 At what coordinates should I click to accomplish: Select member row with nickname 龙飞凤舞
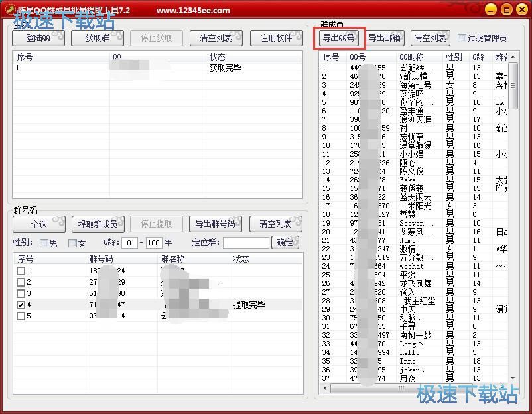pyautogui.click(x=414, y=283)
